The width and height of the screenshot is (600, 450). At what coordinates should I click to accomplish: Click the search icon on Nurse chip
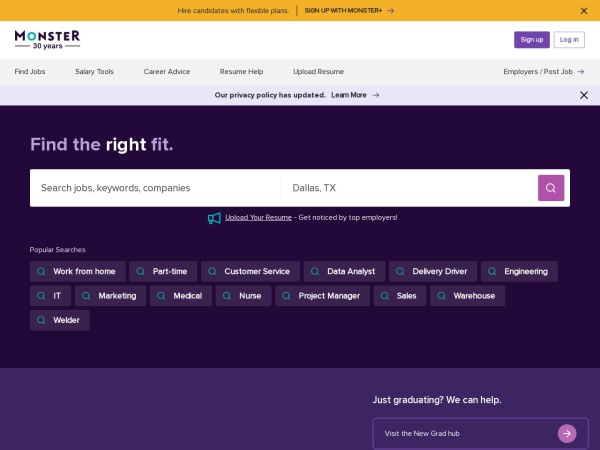point(227,296)
